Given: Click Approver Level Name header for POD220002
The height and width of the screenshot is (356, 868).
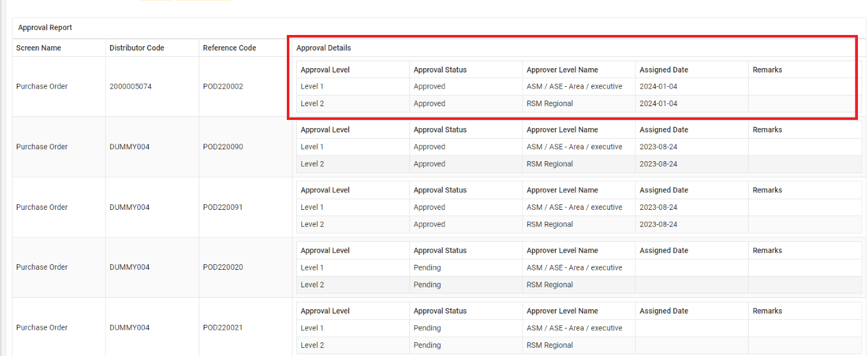Looking at the screenshot, I should click(562, 70).
